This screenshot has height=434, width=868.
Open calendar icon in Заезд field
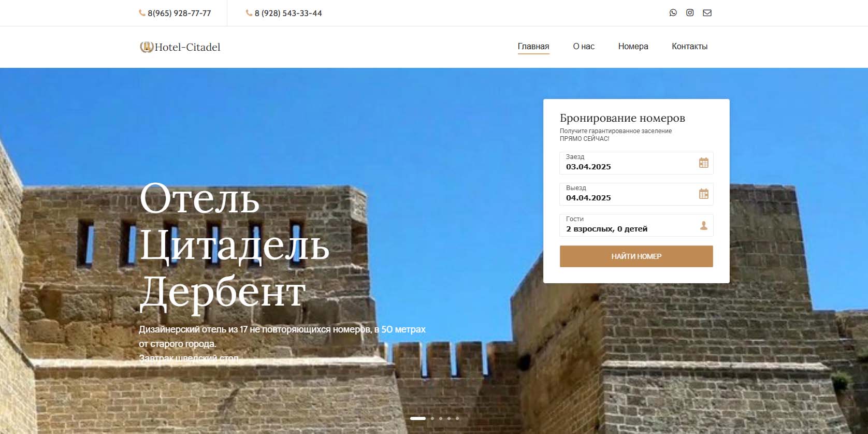coord(703,163)
